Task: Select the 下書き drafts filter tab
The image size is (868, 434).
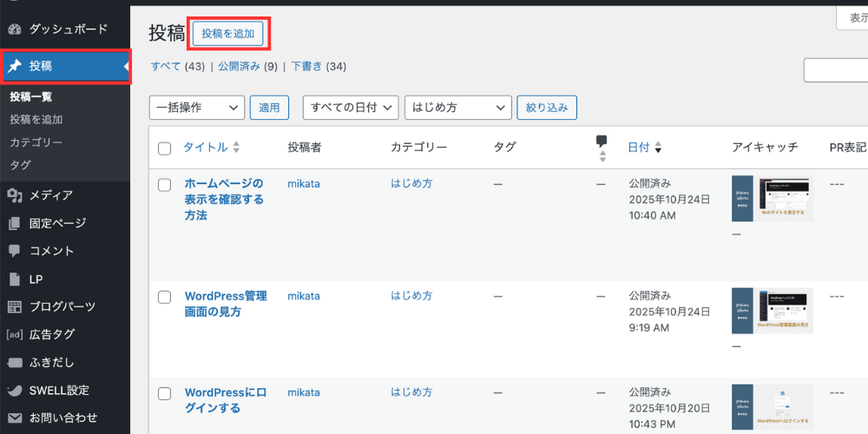Action: tap(306, 66)
